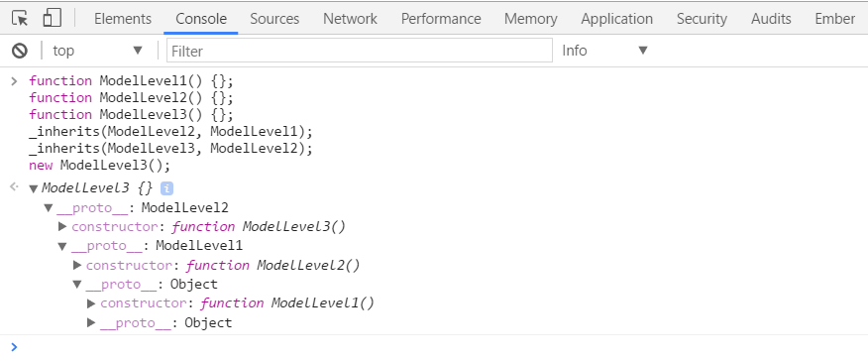Screen dimensions: 868x361
Task: Switch to the Elements tab
Action: click(x=123, y=19)
